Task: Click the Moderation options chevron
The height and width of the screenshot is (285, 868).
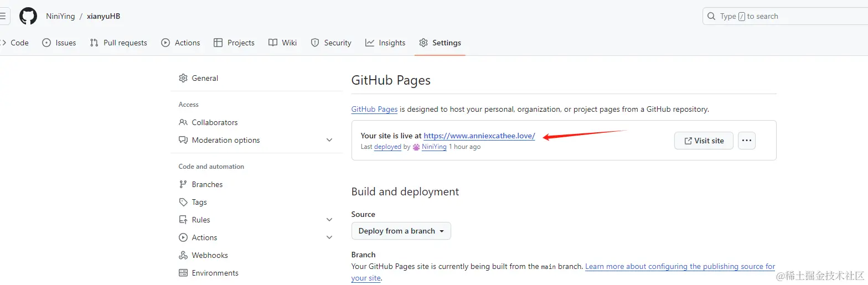Action: tap(329, 140)
